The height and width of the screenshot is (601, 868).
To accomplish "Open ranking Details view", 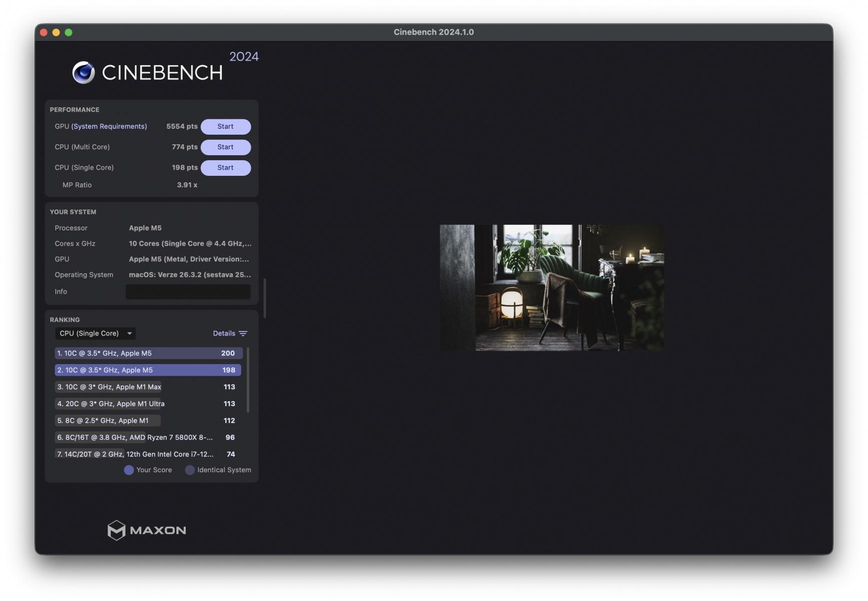I will click(224, 334).
